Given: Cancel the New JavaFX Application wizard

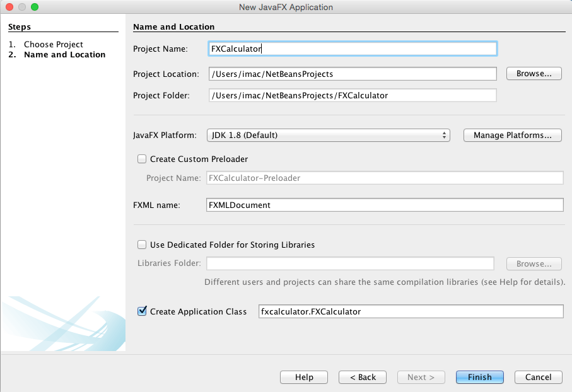Looking at the screenshot, I should (x=538, y=377).
